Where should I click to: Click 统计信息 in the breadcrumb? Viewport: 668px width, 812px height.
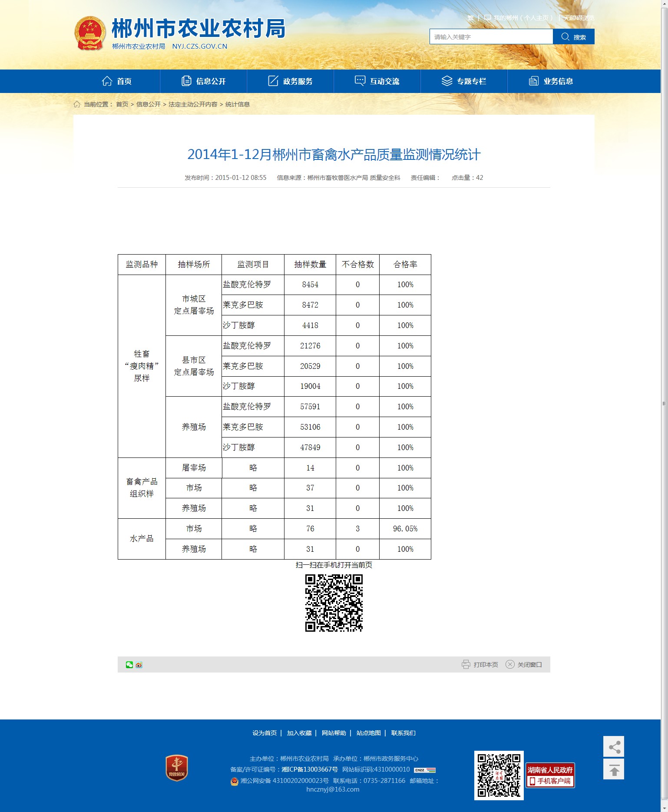point(238,104)
